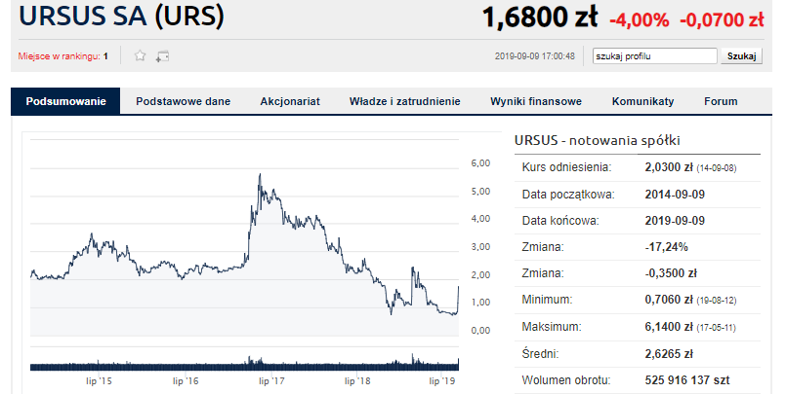Click the Szukaj search button
The image size is (786, 394).
point(741,56)
